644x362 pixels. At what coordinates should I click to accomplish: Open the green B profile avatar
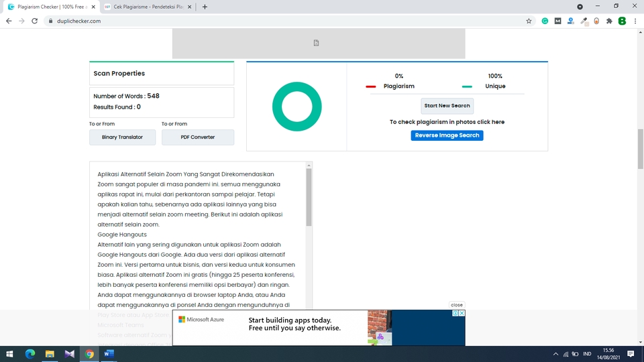tap(622, 21)
